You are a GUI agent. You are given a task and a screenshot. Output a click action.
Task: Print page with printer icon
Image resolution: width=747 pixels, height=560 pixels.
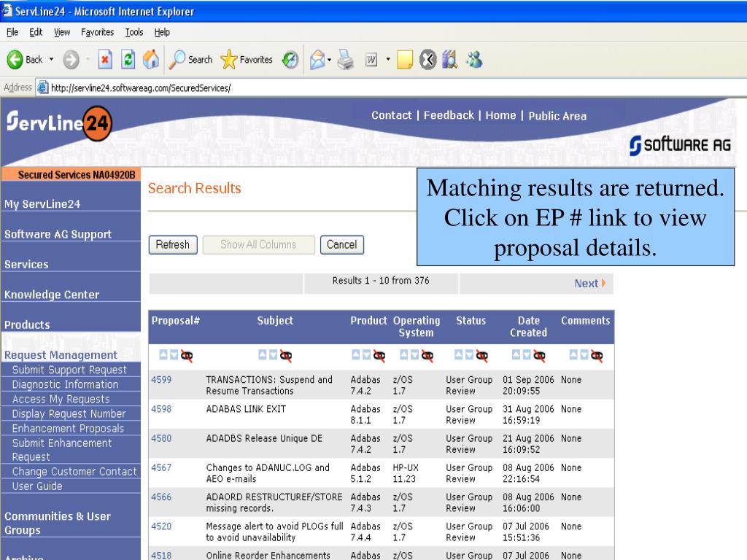click(x=346, y=60)
